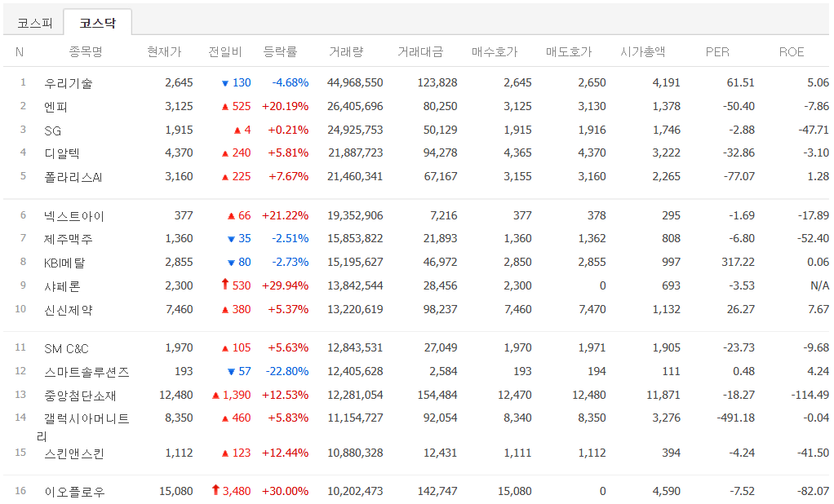Open the 이오플로우 stock link
834x504 pixels.
tap(74, 492)
